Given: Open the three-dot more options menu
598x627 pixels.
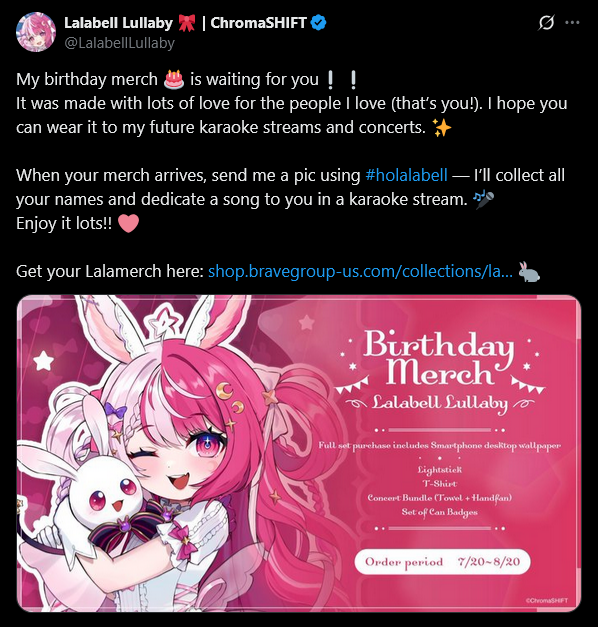Looking at the screenshot, I should click(572, 22).
